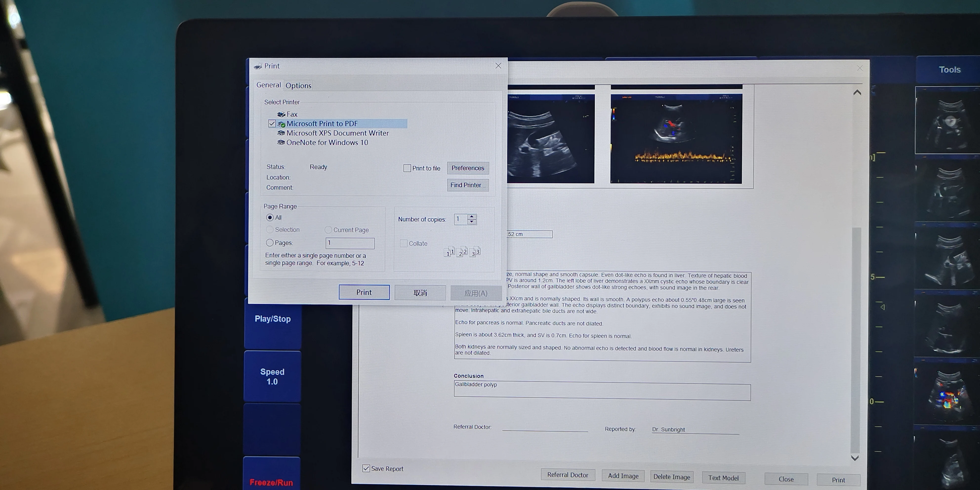The height and width of the screenshot is (490, 980).
Task: Select the Pages radio button
Action: (270, 243)
